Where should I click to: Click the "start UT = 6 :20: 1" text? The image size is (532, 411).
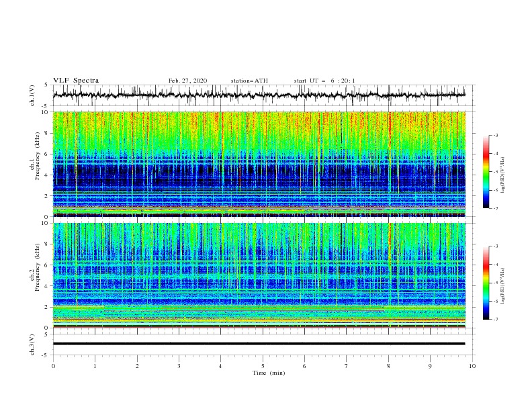pos(324,81)
